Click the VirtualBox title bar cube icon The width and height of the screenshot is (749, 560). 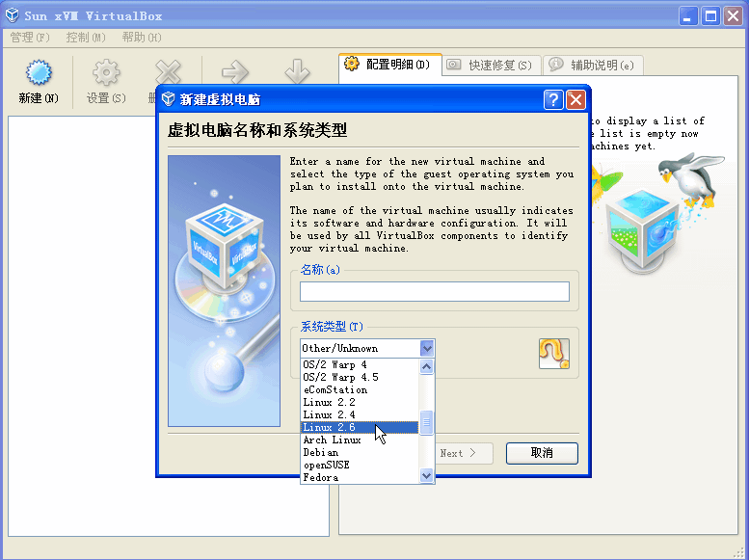(x=12, y=15)
